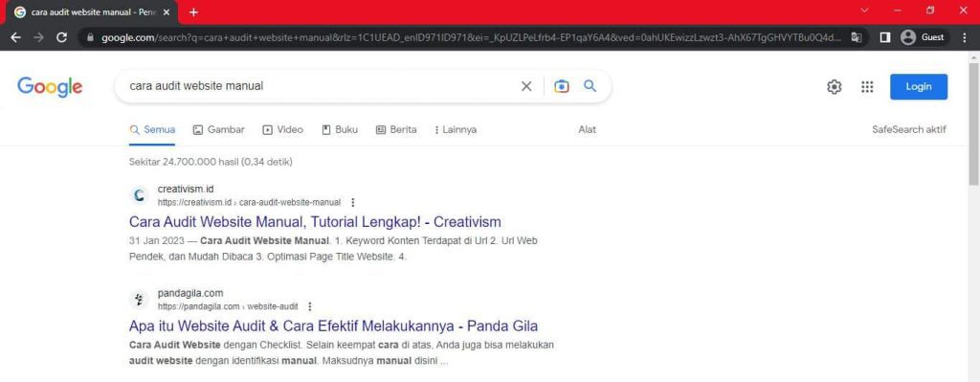Restore down the Chrome window
Image resolution: width=980 pixels, height=382 pixels.
tap(930, 10)
